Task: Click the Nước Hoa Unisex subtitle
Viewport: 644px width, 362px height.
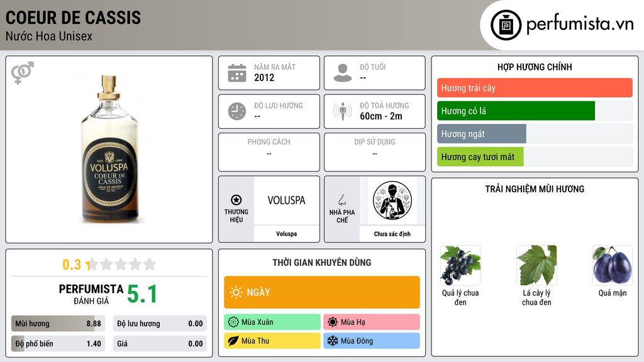Action: (x=49, y=36)
